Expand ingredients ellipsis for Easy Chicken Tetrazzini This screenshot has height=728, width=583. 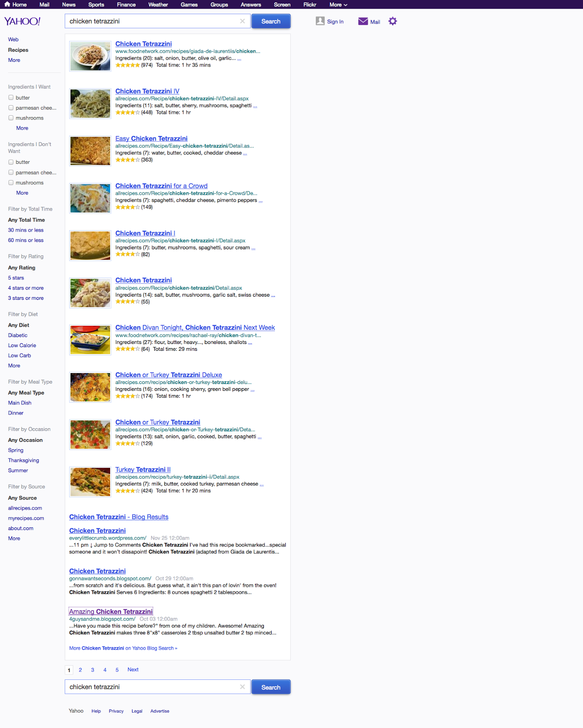point(245,153)
